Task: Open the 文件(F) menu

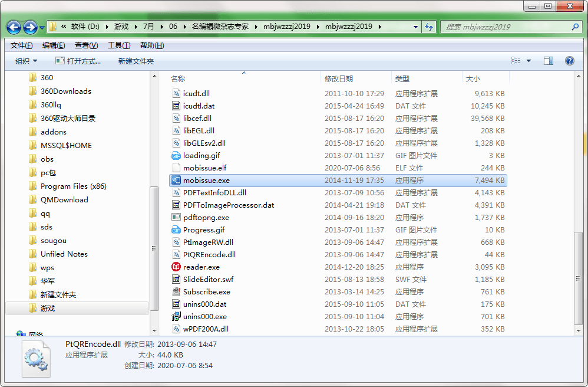Action: tap(21, 45)
